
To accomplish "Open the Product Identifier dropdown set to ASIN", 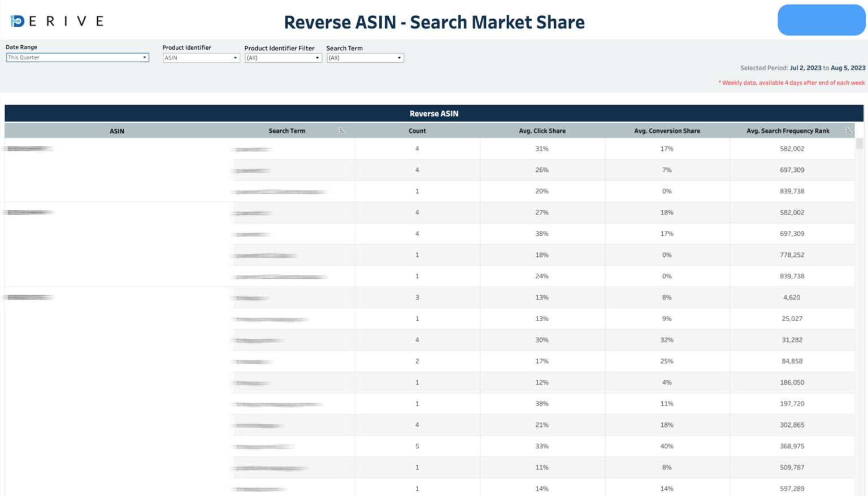I will coord(201,58).
